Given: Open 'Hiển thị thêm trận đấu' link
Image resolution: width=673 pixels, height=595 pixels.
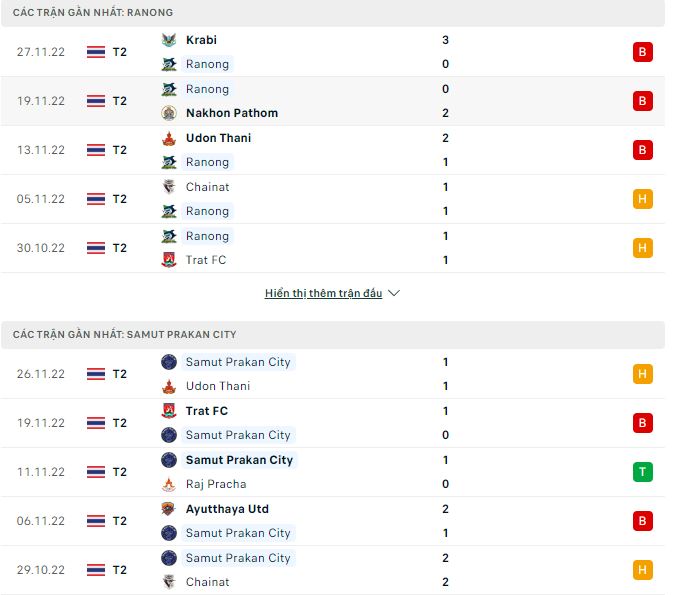Looking at the screenshot, I should tap(323, 293).
